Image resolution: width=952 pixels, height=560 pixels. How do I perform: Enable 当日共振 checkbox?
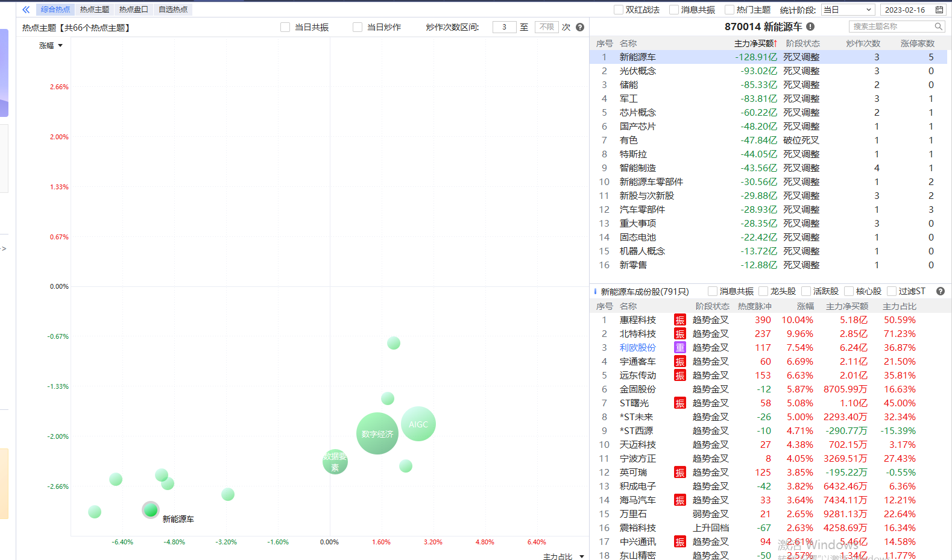pyautogui.click(x=285, y=27)
